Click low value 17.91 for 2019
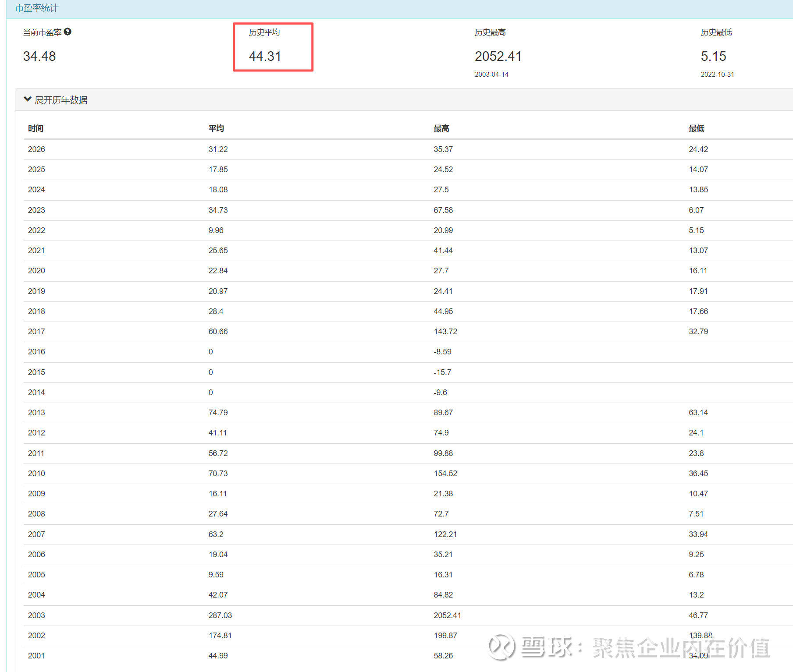Image resolution: width=793 pixels, height=672 pixels. 698,291
